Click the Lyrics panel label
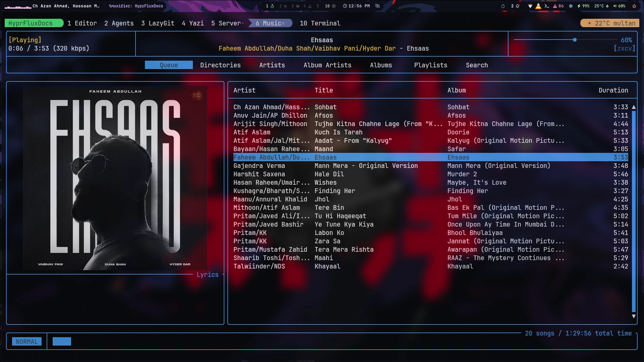This screenshot has height=362, width=644. [x=208, y=275]
